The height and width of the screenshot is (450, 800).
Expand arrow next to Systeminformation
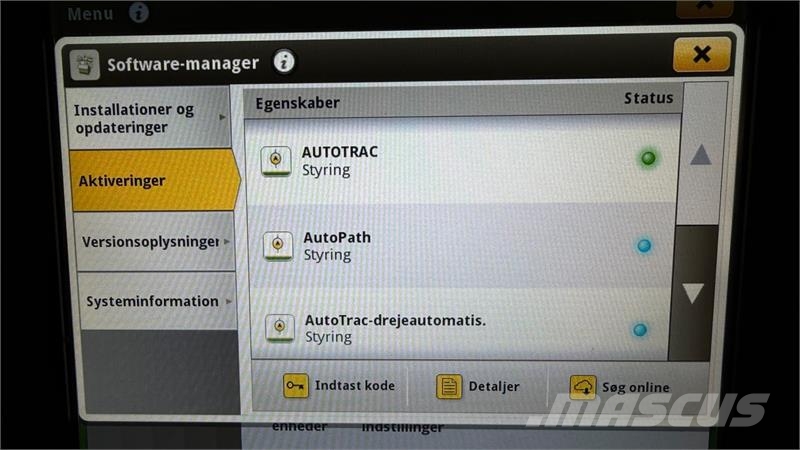coord(229,302)
